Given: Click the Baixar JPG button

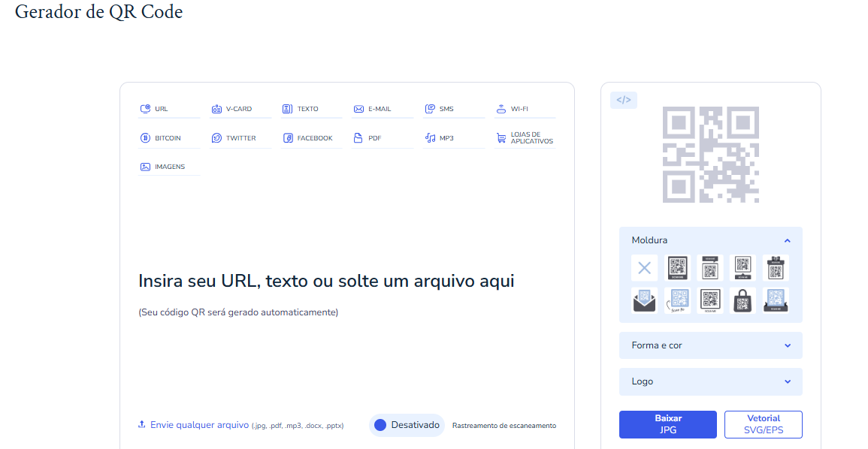Looking at the screenshot, I should 668,424.
